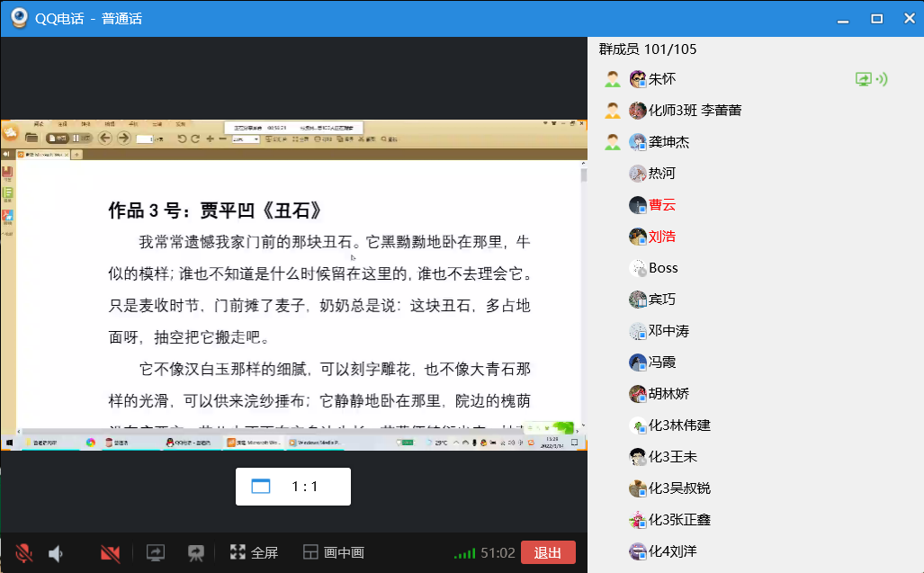Click the QQ电话 webcam logo in title bar

17,18
